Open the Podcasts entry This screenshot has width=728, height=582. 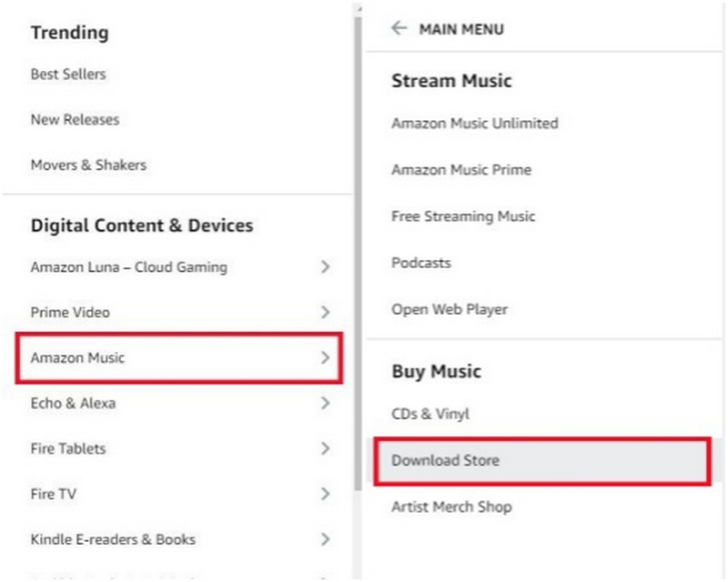[x=421, y=263]
